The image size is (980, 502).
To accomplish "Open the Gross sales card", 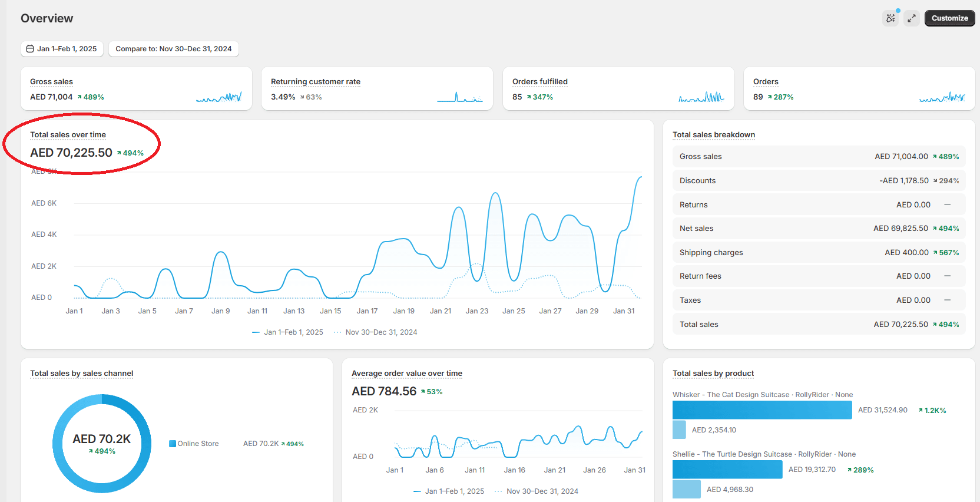I will (136, 88).
